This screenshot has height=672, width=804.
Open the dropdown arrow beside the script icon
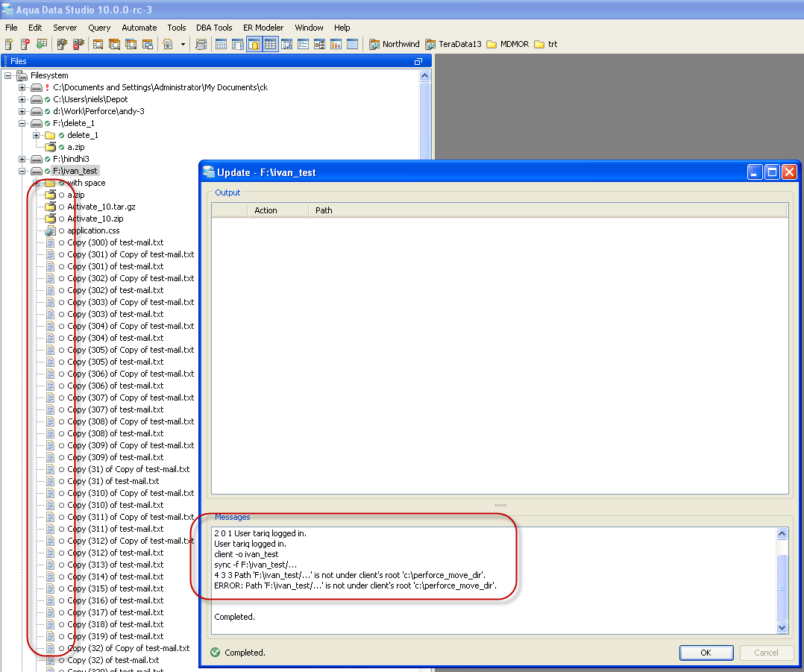183,45
